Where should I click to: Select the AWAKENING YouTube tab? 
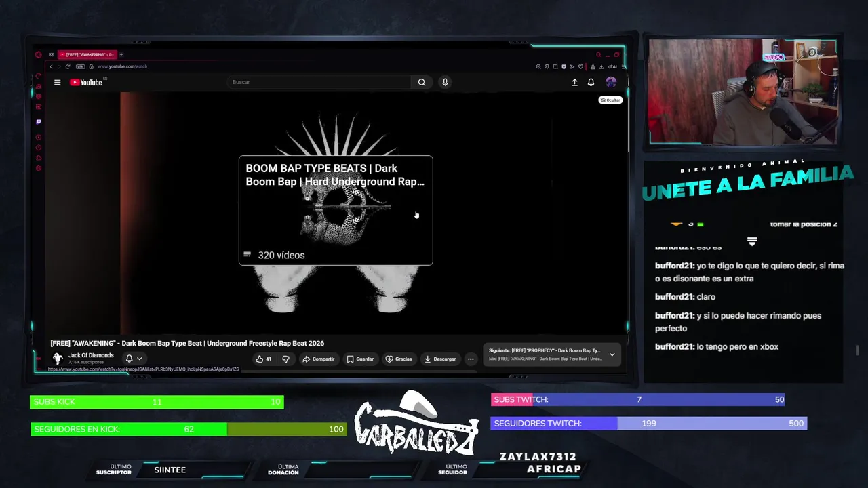(87, 54)
